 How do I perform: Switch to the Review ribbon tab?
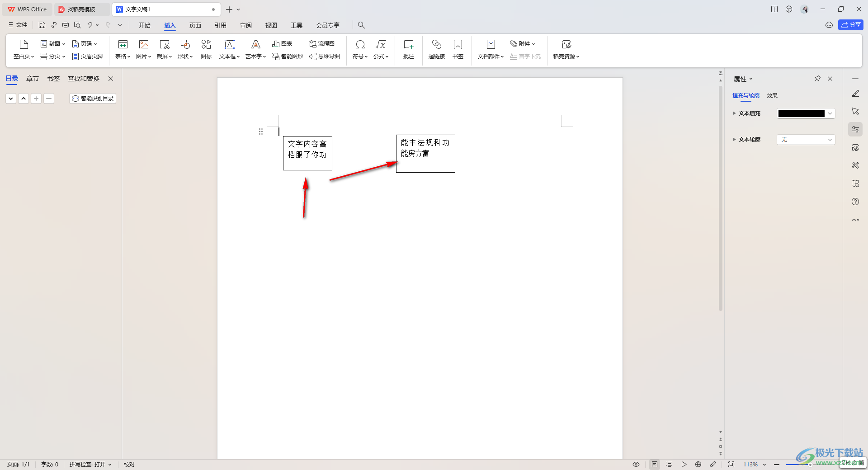pyautogui.click(x=246, y=25)
